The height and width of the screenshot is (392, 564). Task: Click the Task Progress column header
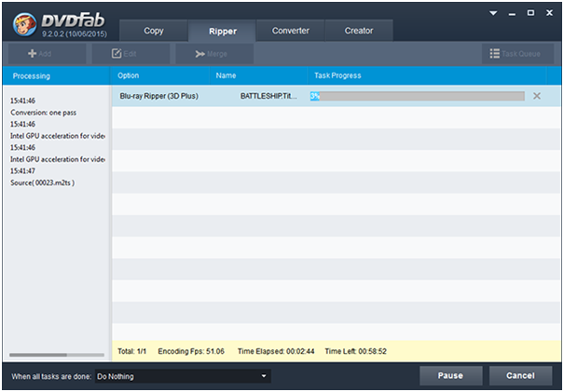click(337, 75)
